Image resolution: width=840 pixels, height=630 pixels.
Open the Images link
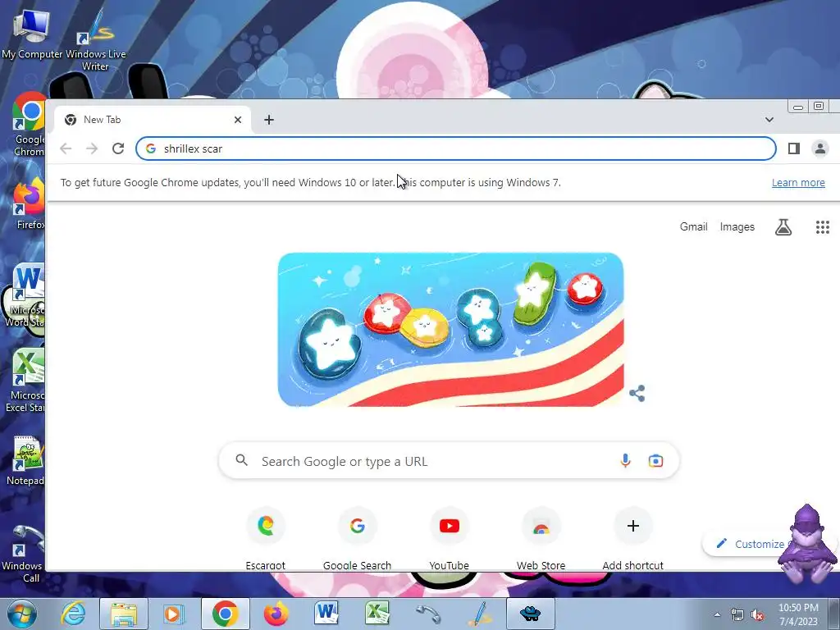tap(737, 226)
